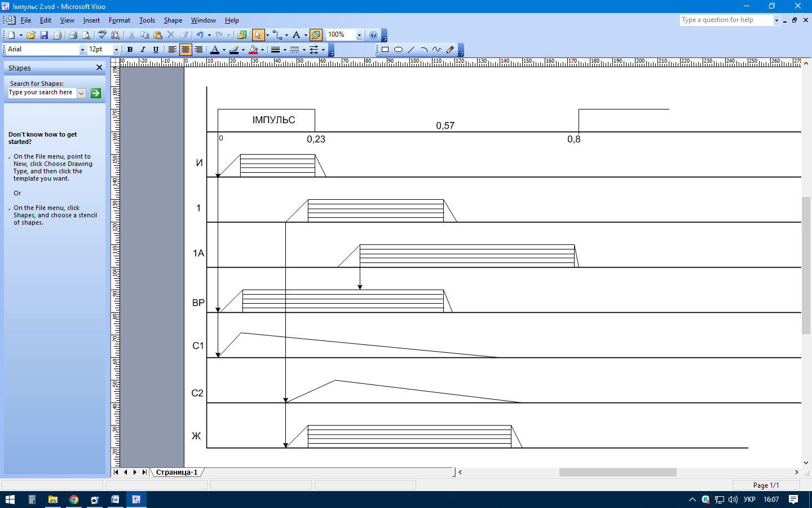Open the Windows Start menu
The height and width of the screenshot is (508, 812).
[x=10, y=500]
